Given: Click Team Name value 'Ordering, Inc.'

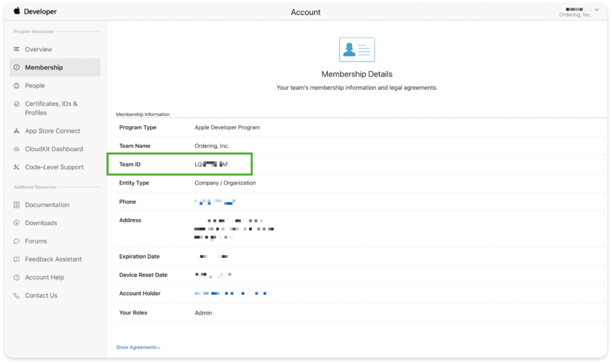Looking at the screenshot, I should (x=212, y=146).
